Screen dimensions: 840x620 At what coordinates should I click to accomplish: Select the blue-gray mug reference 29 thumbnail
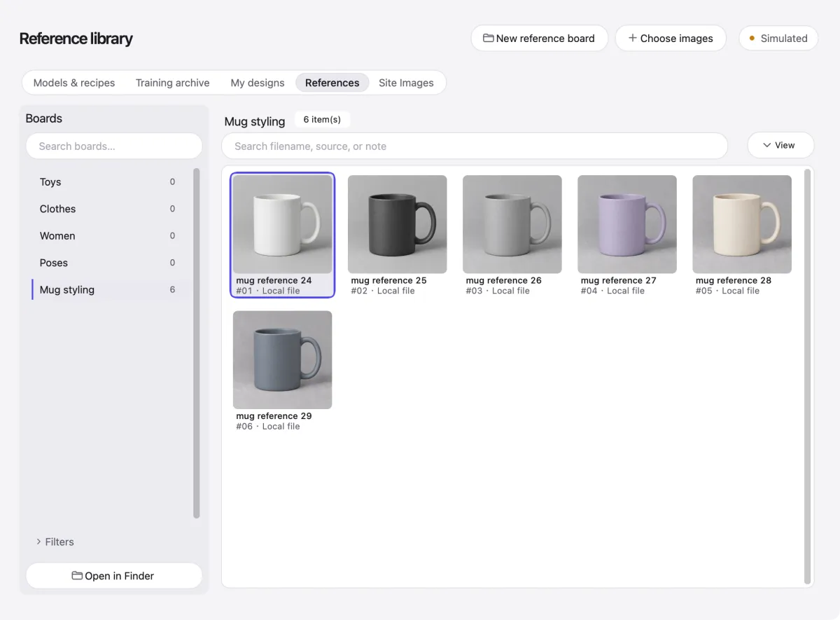click(x=283, y=360)
